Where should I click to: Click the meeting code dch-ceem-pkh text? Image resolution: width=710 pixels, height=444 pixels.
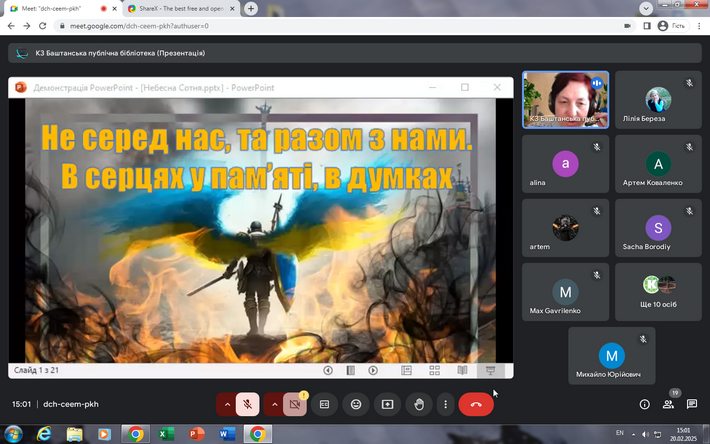(x=71, y=404)
